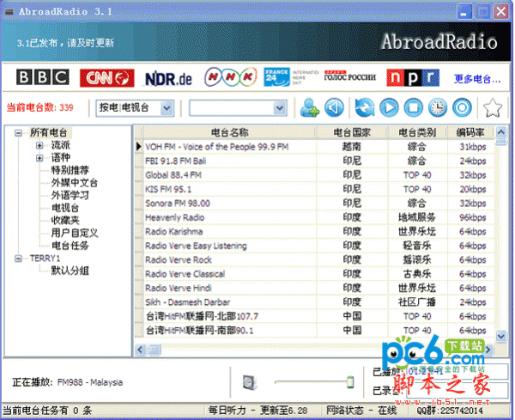Click the speaker icon beside volume slider
Viewport: 515px width, 420px height.
point(249,382)
